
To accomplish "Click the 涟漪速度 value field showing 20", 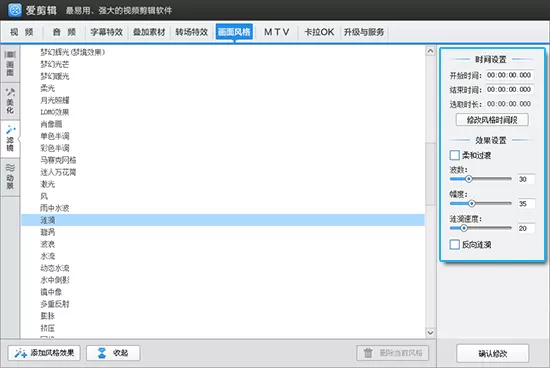I will [526, 228].
